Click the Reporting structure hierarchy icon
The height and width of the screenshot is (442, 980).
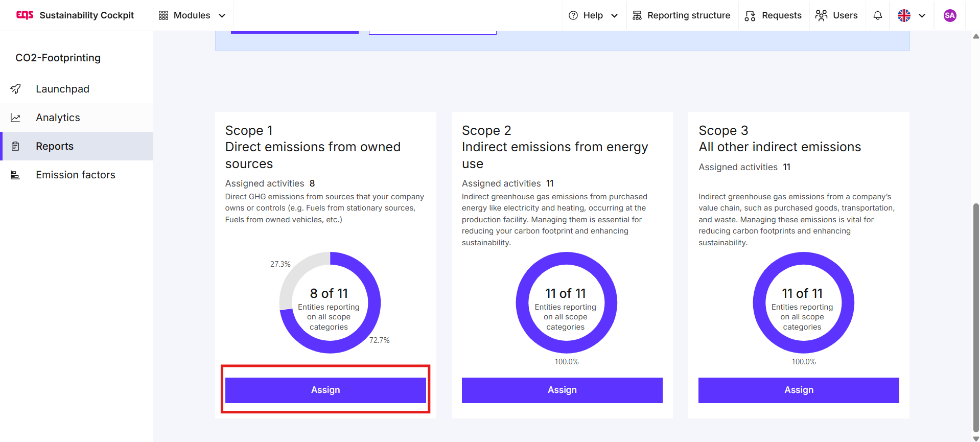tap(637, 15)
